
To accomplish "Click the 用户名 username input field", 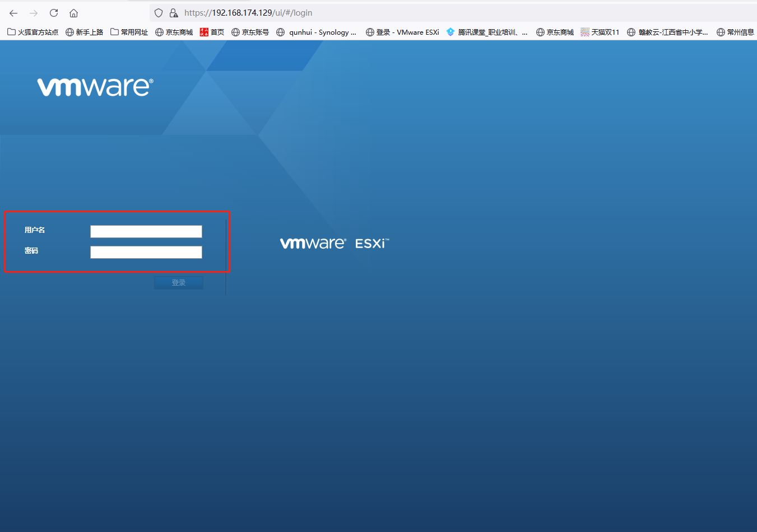I will [x=146, y=231].
